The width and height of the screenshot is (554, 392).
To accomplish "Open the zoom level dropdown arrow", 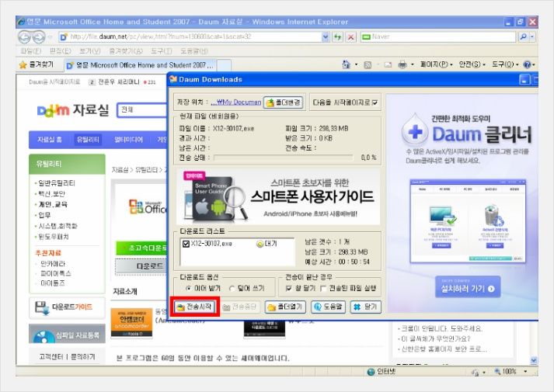I will pos(525,371).
